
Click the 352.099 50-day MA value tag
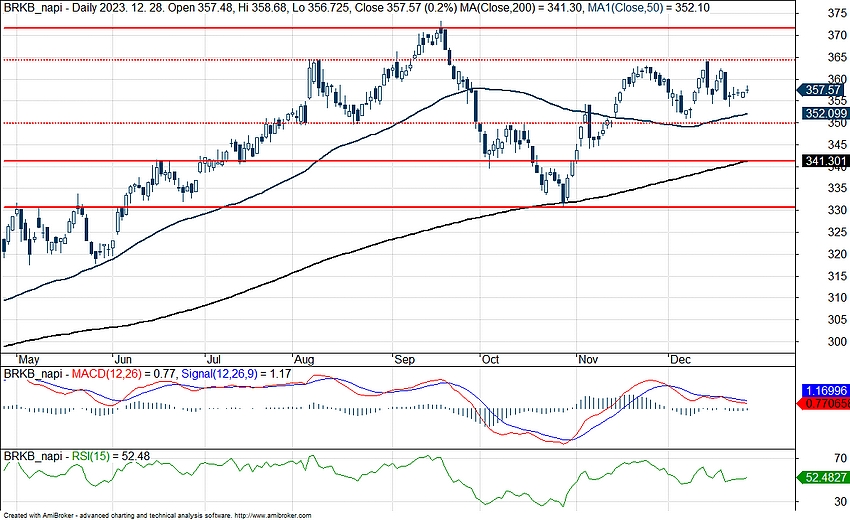point(823,113)
